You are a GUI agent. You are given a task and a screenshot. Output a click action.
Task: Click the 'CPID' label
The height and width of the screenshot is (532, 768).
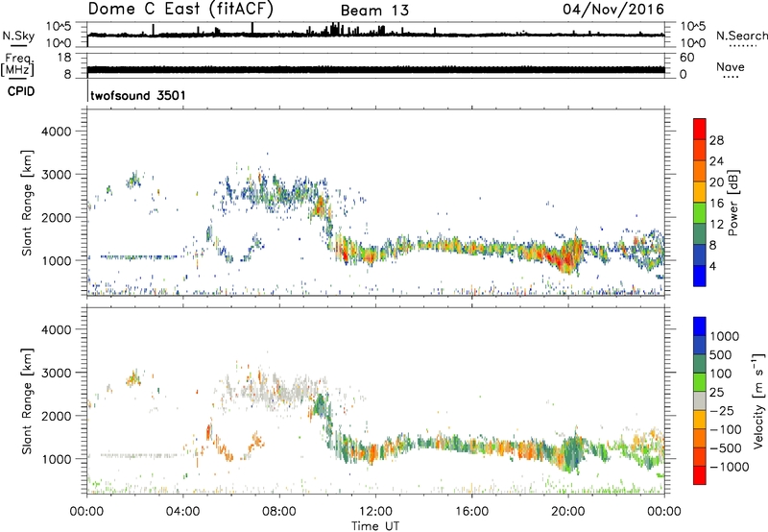pyautogui.click(x=21, y=91)
